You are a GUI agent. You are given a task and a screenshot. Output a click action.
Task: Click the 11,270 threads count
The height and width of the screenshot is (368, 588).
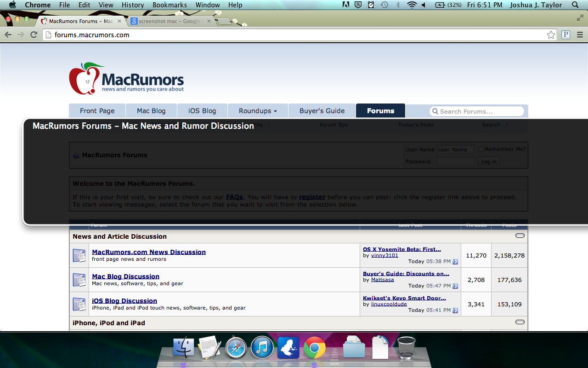476,255
